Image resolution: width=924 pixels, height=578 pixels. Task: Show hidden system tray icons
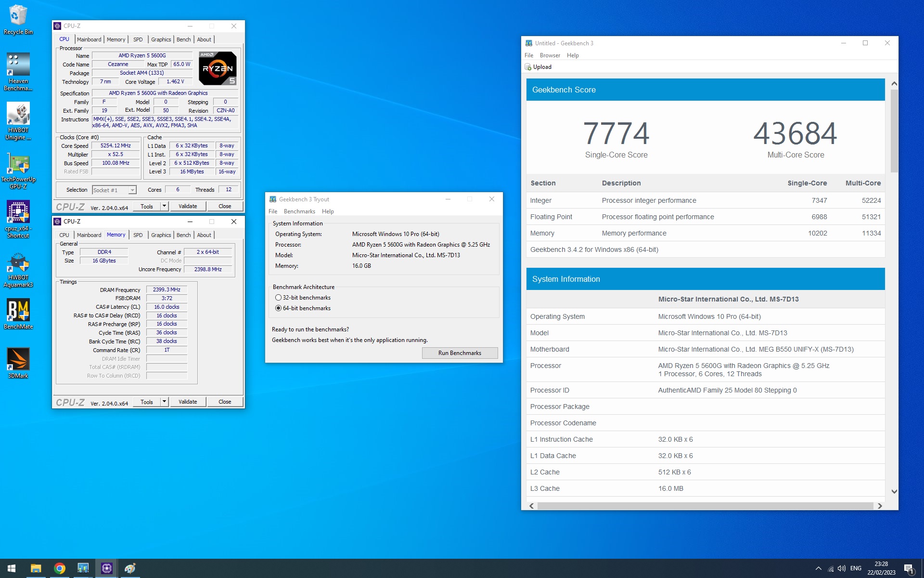[x=818, y=568]
